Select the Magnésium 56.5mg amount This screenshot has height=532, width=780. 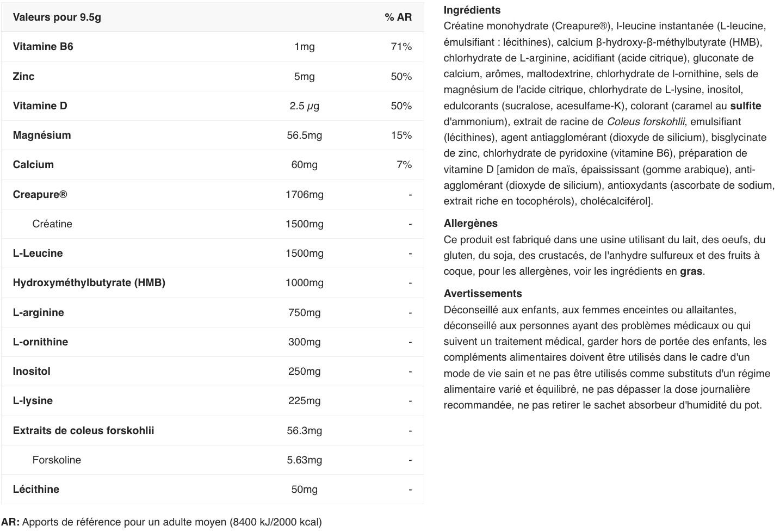point(304,135)
